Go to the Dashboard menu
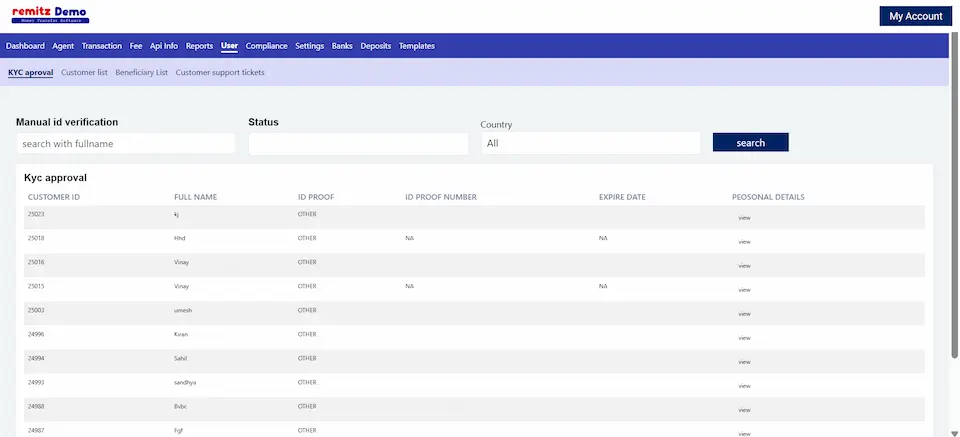The width and height of the screenshot is (960, 437). pos(25,46)
